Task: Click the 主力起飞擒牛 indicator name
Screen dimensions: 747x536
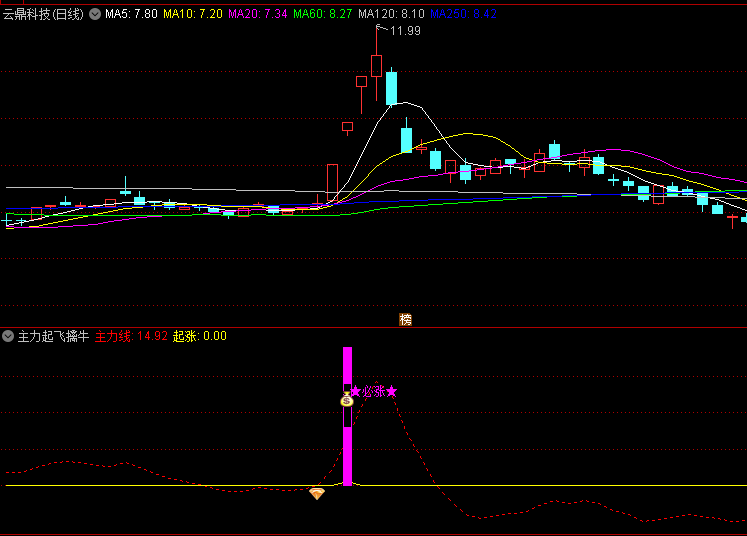Action: [53, 336]
